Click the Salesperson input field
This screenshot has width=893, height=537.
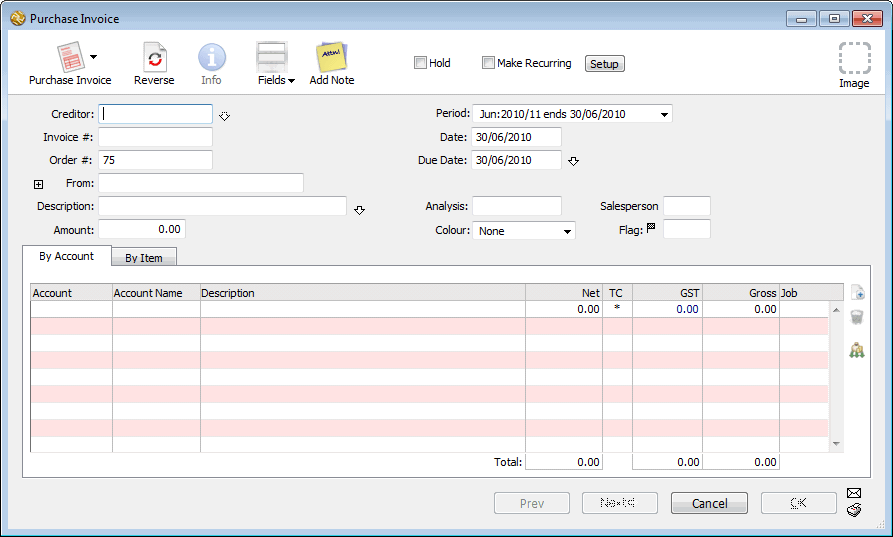(x=687, y=206)
